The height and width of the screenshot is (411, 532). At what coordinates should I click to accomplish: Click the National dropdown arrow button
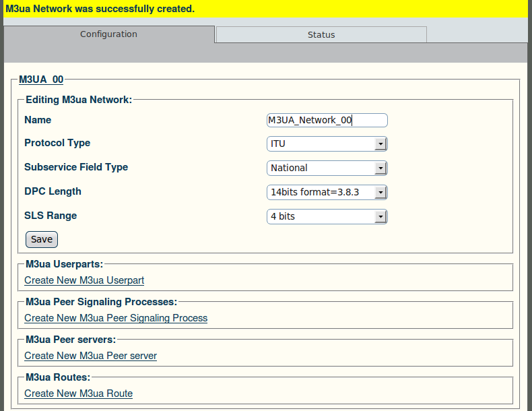tap(380, 168)
